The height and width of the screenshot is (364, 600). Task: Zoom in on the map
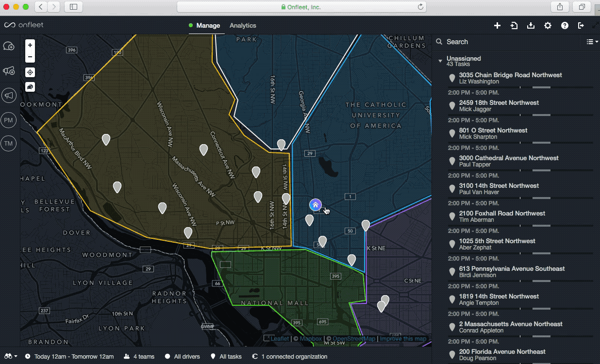tap(30, 45)
